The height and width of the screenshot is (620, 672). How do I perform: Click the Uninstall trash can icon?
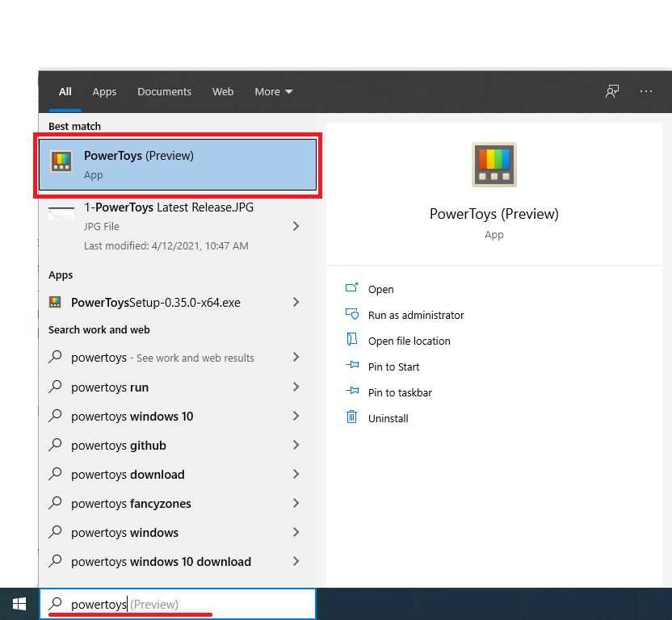351,417
